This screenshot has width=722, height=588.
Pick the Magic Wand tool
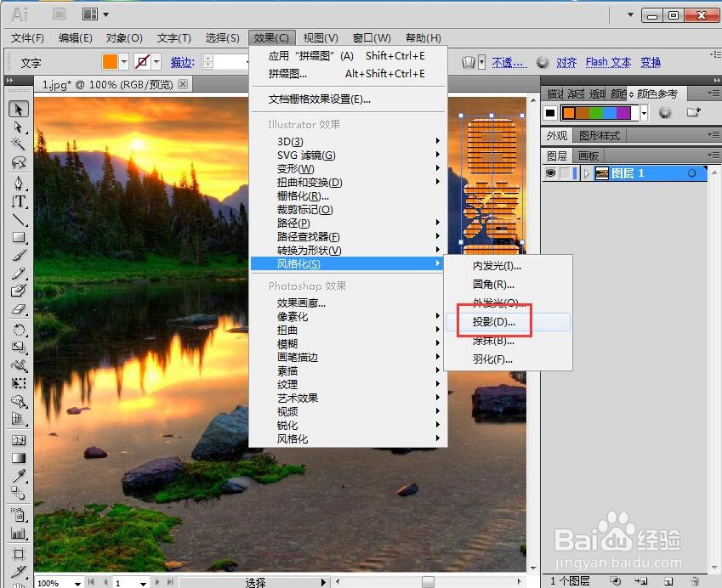pyautogui.click(x=17, y=145)
